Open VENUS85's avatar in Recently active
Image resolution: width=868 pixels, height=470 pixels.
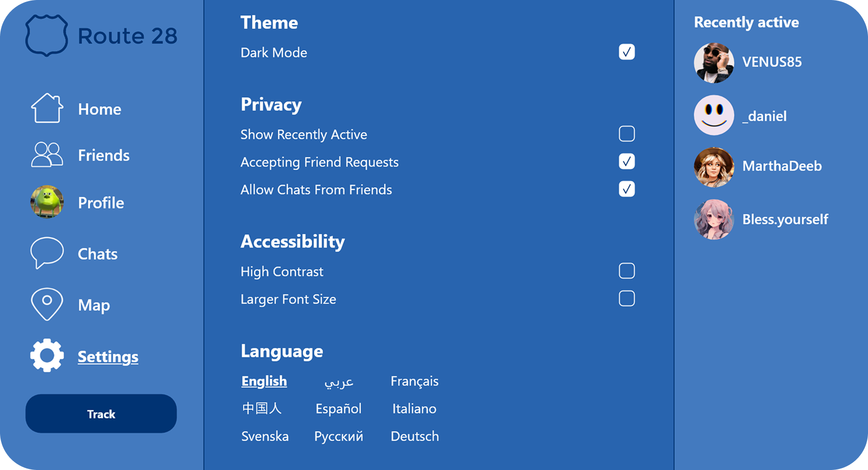pyautogui.click(x=714, y=63)
